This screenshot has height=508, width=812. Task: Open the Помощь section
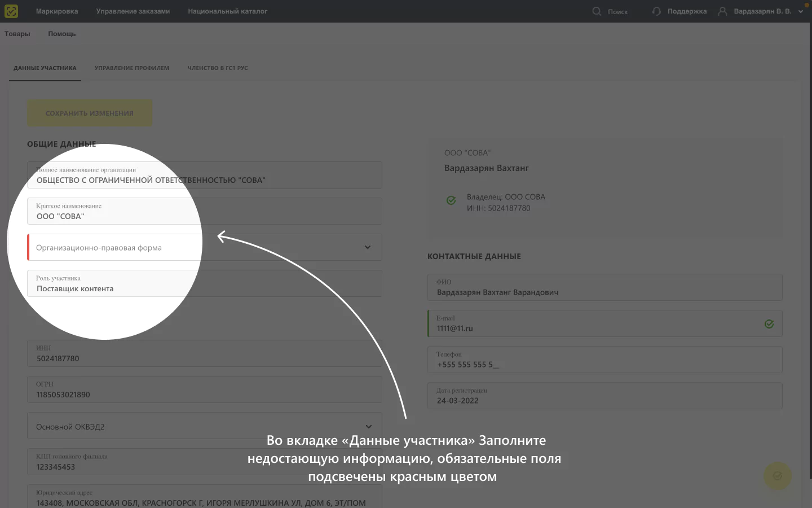tap(62, 34)
